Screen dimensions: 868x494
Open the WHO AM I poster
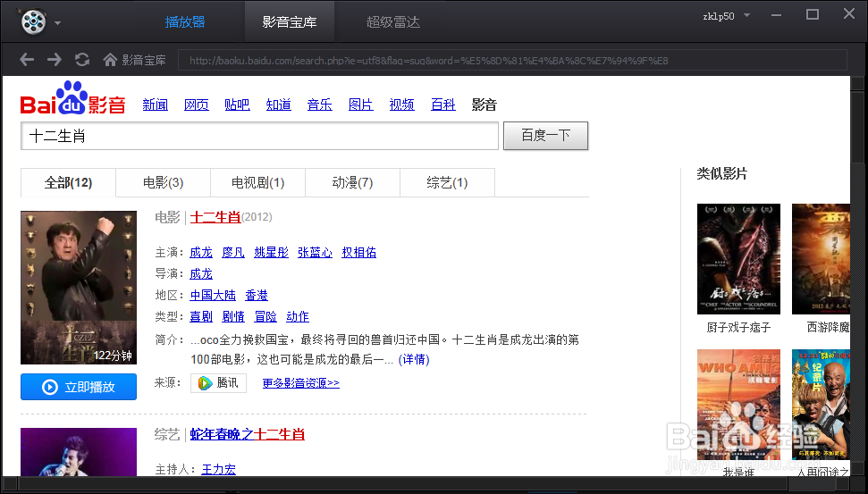pyautogui.click(x=738, y=405)
